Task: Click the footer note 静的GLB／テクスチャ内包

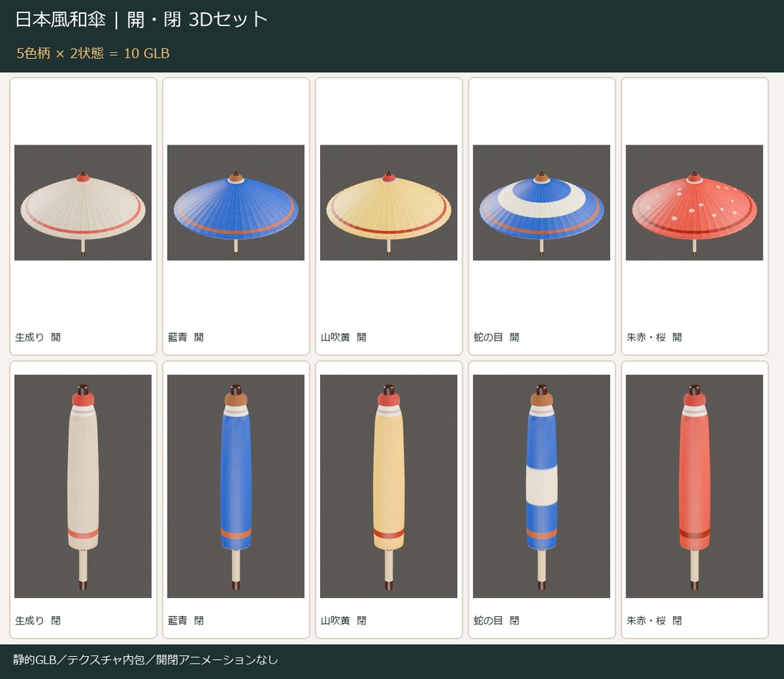Action: click(79, 660)
